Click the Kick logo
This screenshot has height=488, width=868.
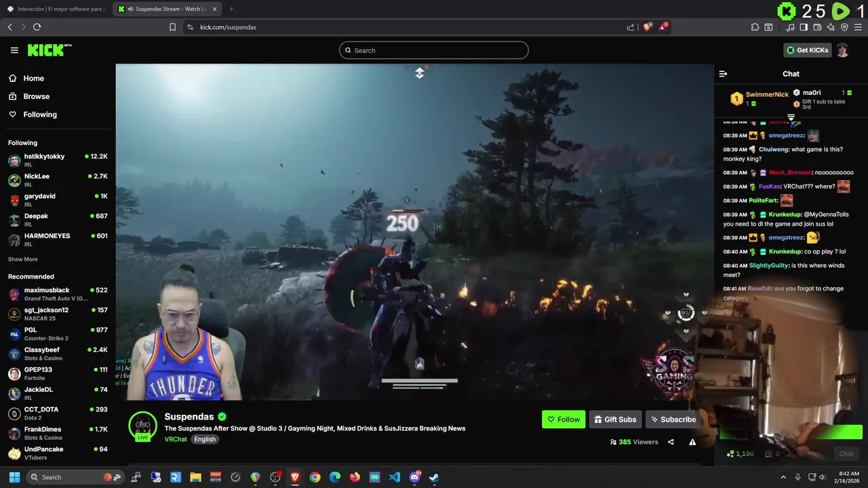point(50,50)
